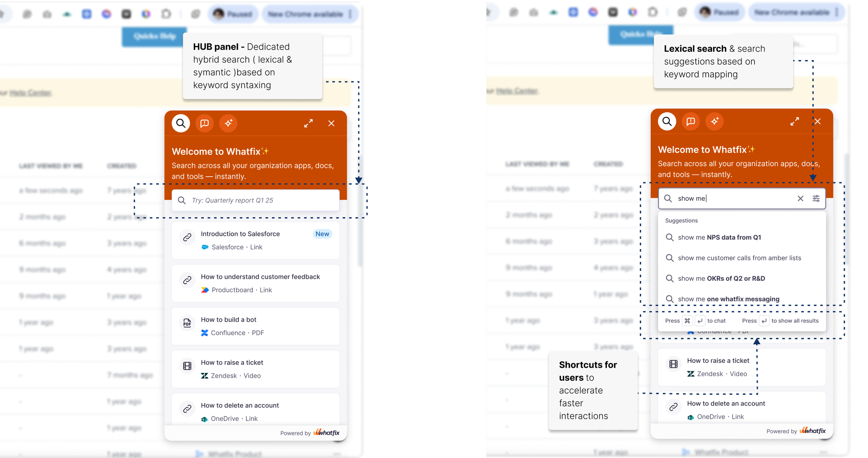Open 'How to delete an account' in right panel

(x=742, y=408)
